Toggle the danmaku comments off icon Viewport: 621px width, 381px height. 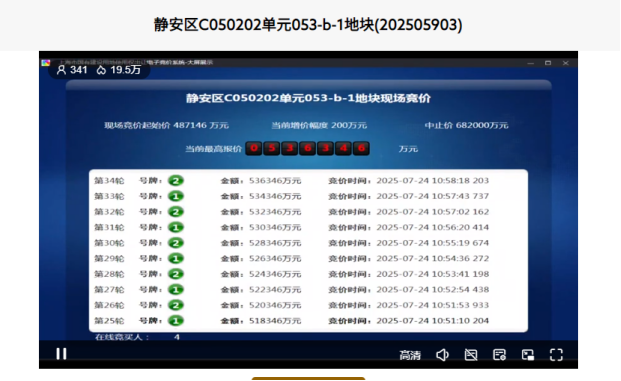471,355
